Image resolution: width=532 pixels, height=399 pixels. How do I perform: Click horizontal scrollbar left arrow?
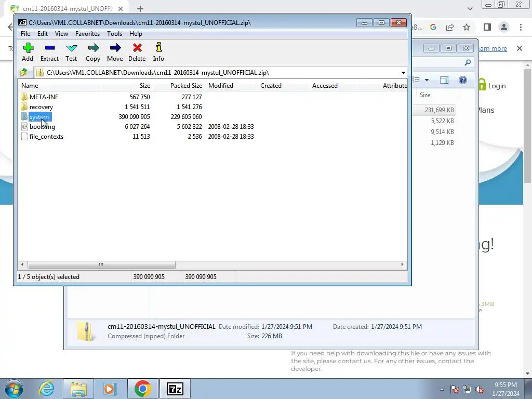[x=22, y=264]
